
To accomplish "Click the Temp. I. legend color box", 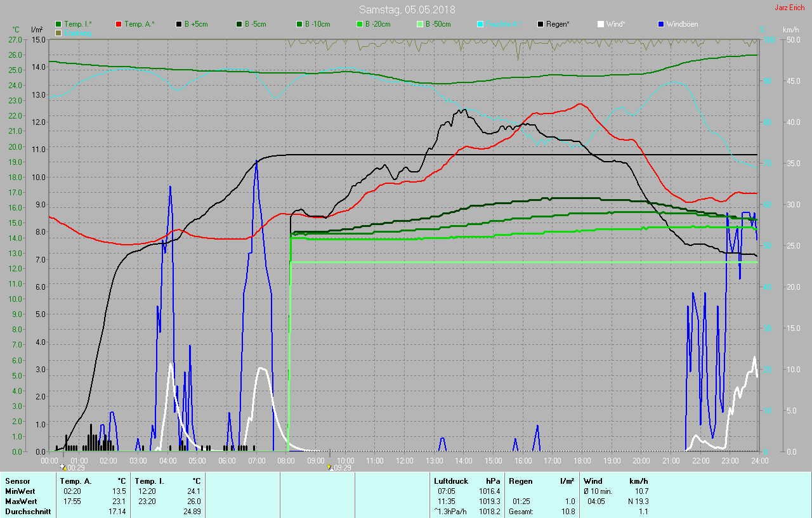I will click(59, 24).
